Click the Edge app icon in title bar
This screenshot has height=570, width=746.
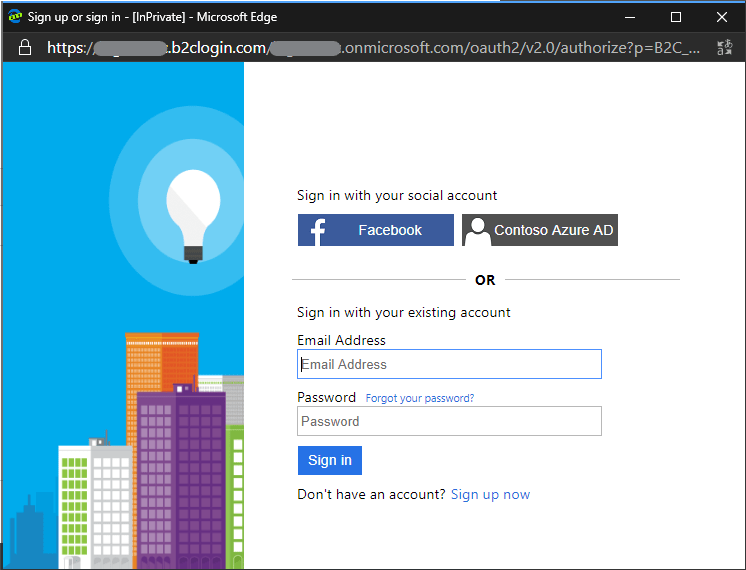click(15, 17)
